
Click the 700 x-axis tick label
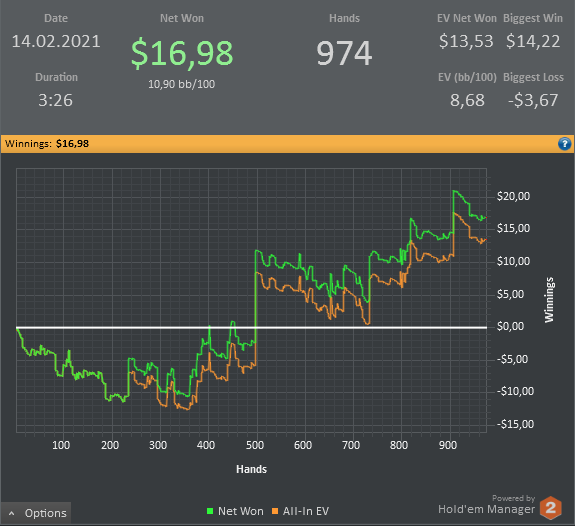351,445
